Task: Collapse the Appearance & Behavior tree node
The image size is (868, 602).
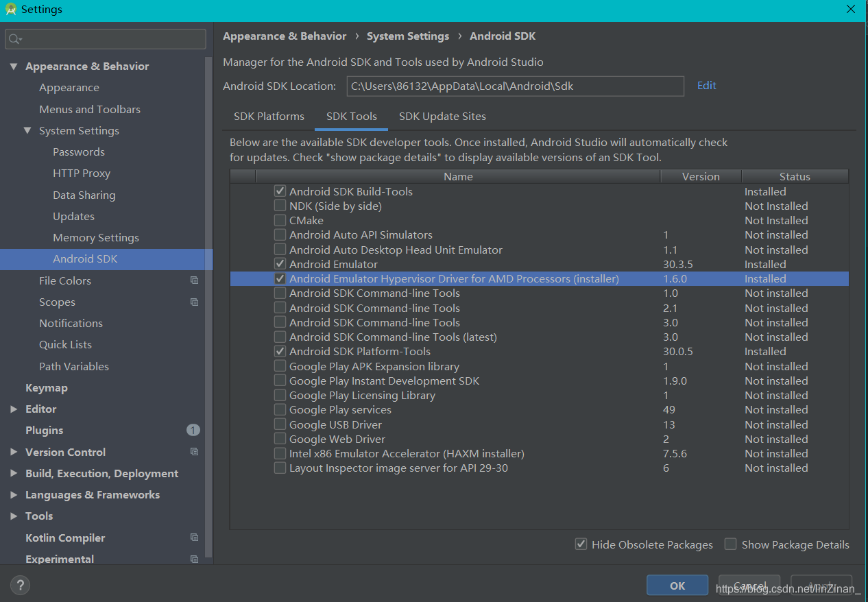Action: [14, 67]
